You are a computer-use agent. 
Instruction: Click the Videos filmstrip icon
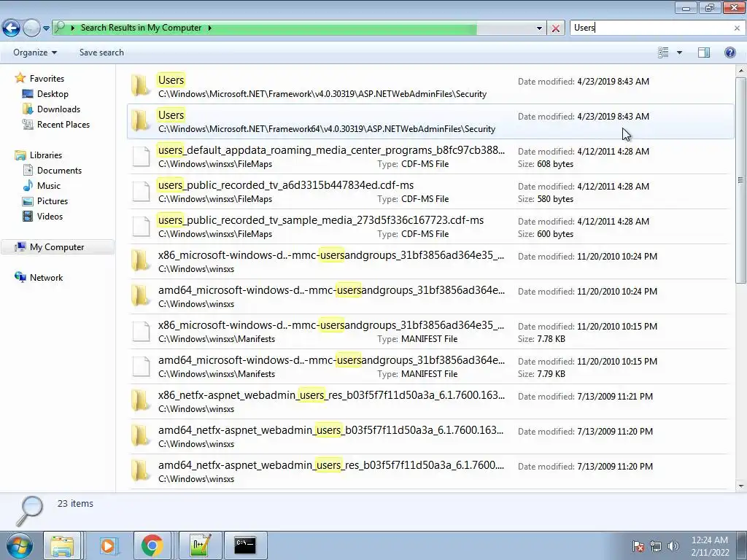tap(28, 216)
